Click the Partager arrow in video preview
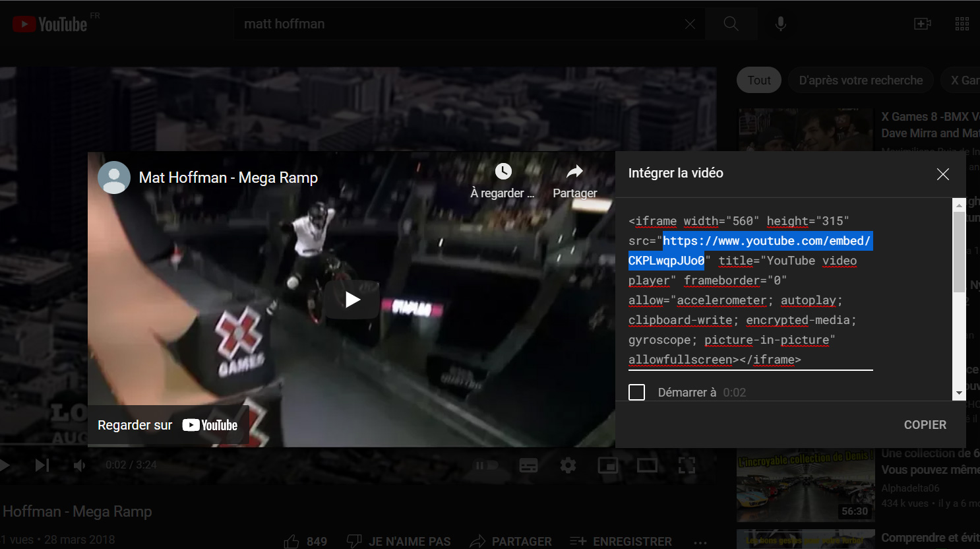This screenshot has height=549, width=980. (x=575, y=172)
